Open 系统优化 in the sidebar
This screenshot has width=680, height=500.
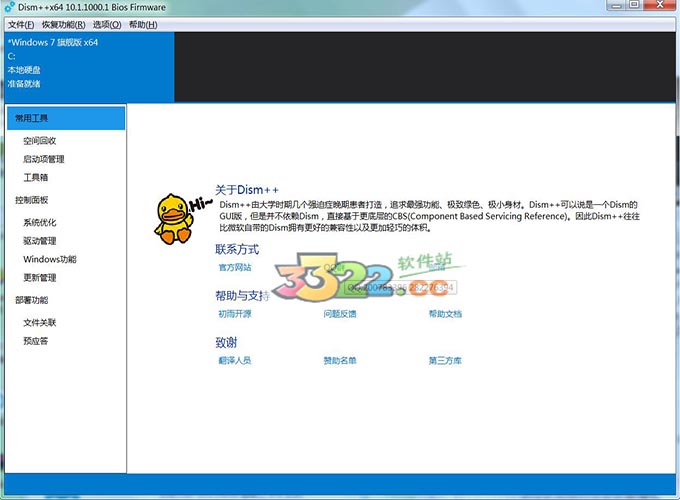(39, 222)
